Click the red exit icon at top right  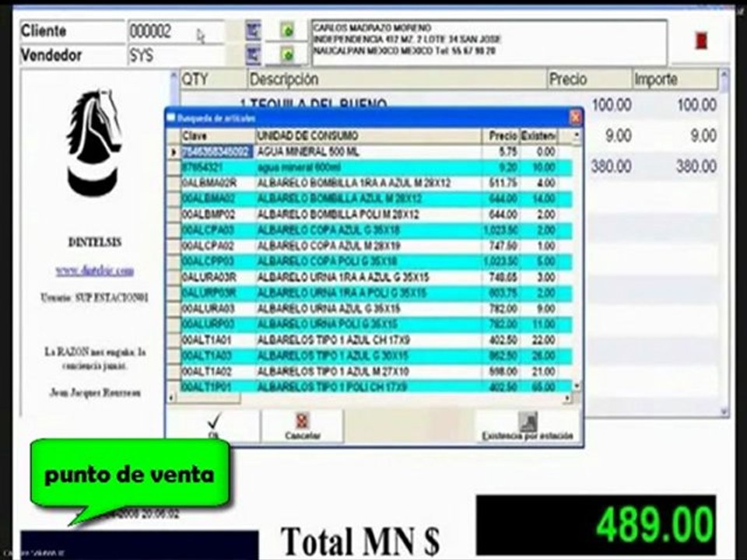(701, 40)
